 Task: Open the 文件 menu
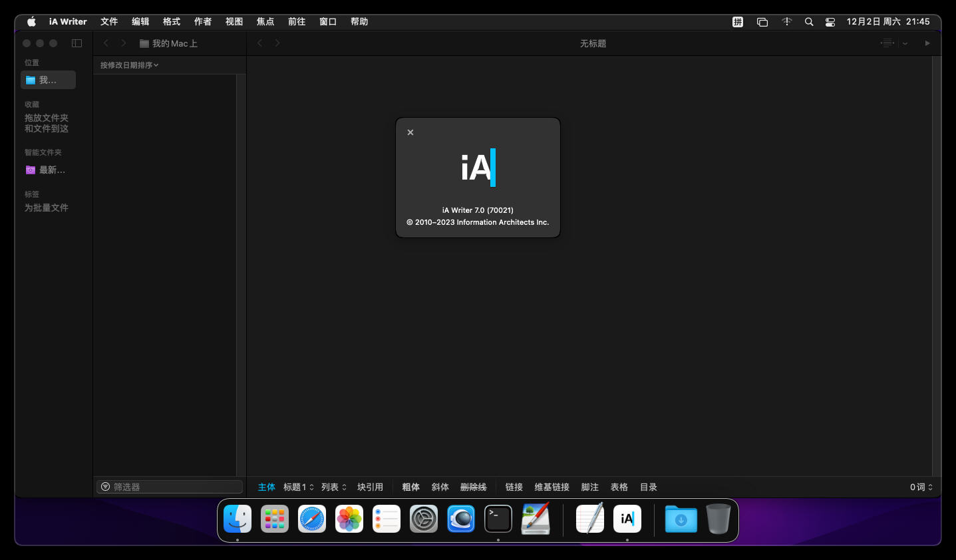[109, 21]
